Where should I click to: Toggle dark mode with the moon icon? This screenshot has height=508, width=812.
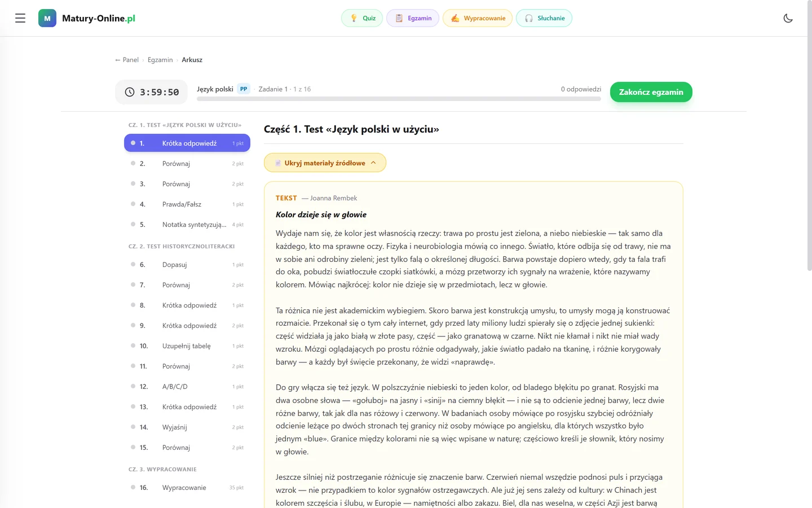[x=788, y=18]
